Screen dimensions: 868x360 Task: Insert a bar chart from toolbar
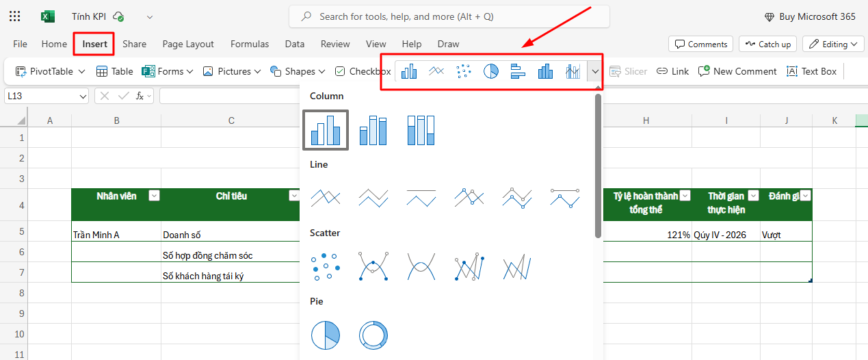pyautogui.click(x=518, y=71)
